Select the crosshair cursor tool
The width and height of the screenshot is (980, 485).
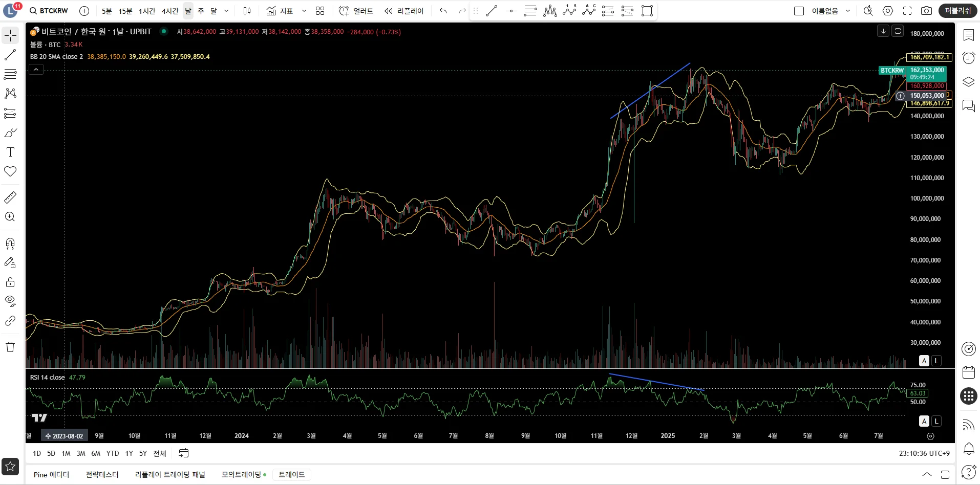coord(10,35)
